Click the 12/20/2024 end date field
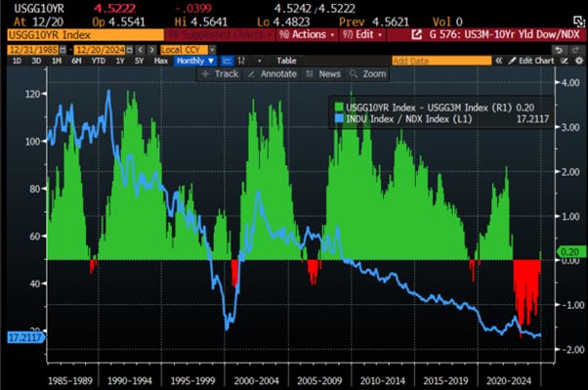The width and height of the screenshot is (588, 390). pyautogui.click(x=101, y=50)
